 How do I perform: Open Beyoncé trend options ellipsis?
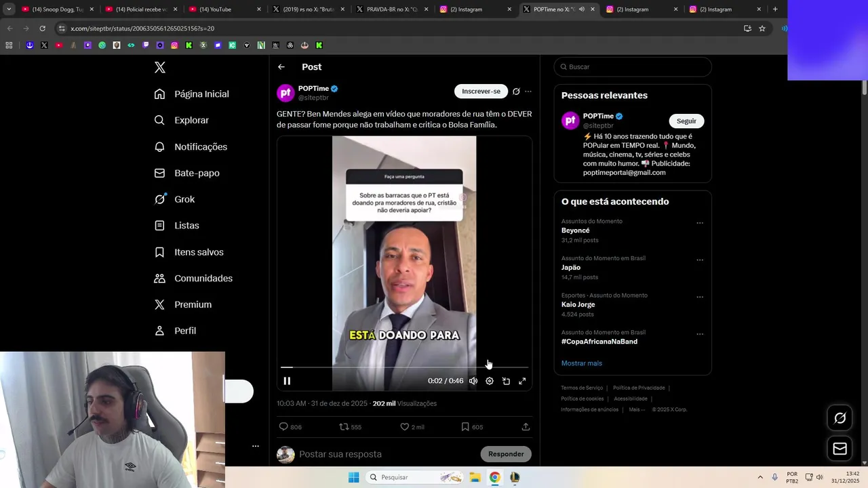pyautogui.click(x=700, y=223)
